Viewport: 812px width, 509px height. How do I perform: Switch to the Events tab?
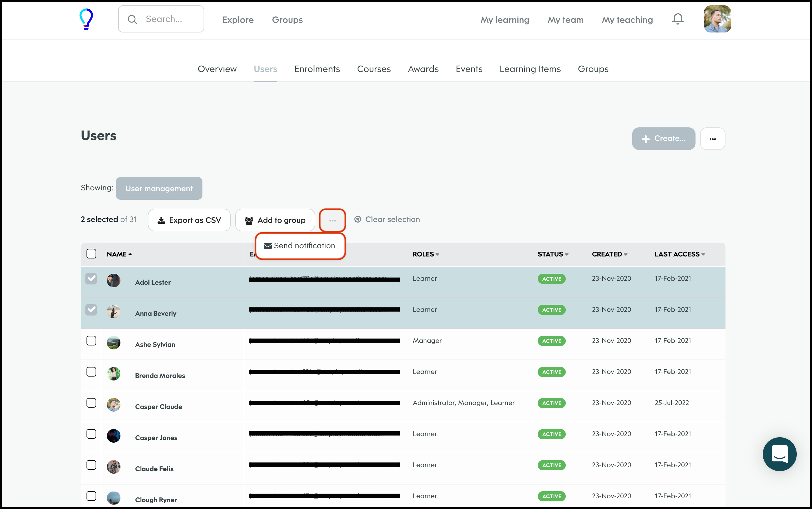(x=469, y=69)
